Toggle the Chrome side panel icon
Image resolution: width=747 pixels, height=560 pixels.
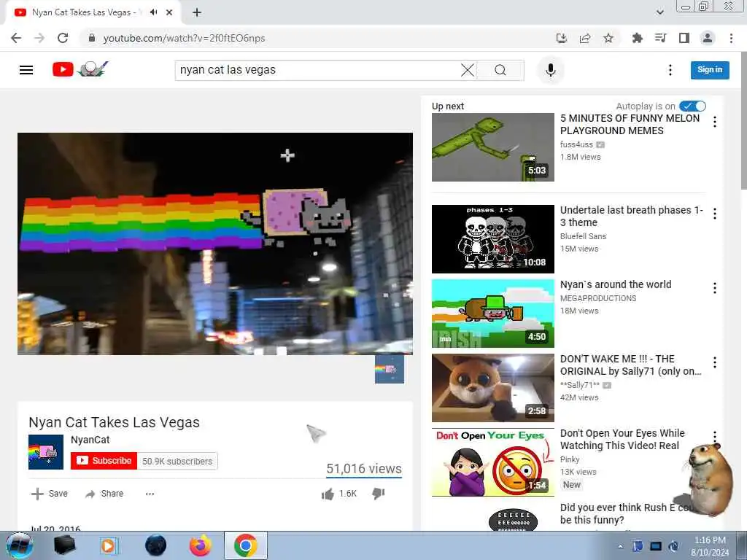684,38
